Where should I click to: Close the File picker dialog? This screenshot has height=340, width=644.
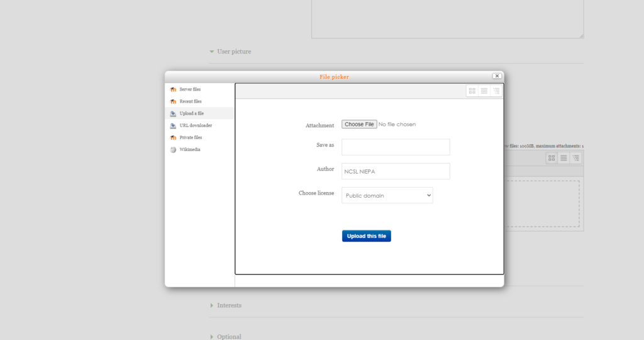[x=497, y=76]
